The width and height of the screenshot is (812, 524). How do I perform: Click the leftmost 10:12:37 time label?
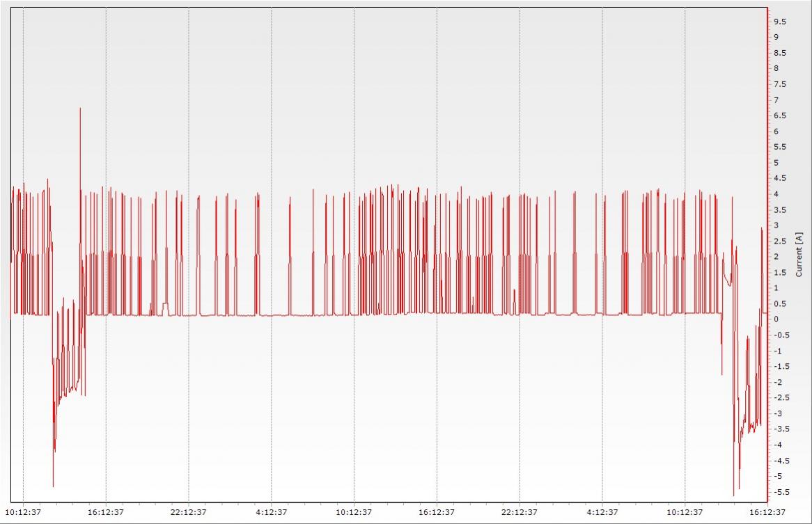point(23,512)
